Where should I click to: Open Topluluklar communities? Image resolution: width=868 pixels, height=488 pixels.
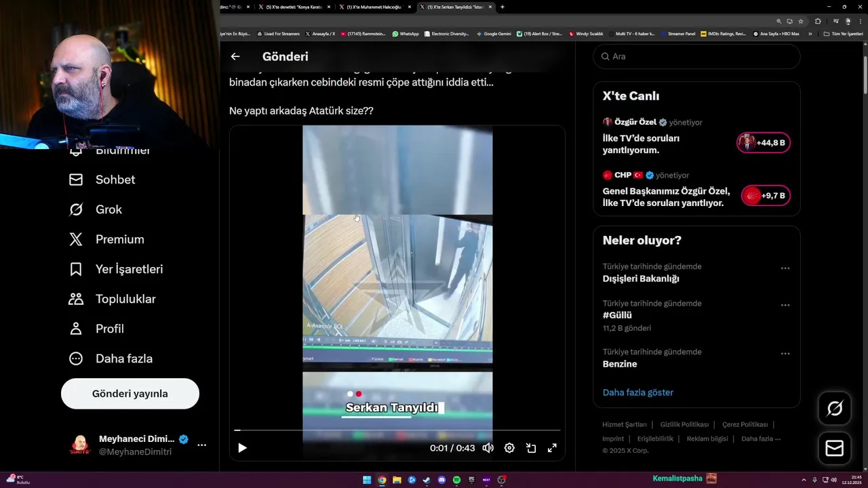[113, 299]
